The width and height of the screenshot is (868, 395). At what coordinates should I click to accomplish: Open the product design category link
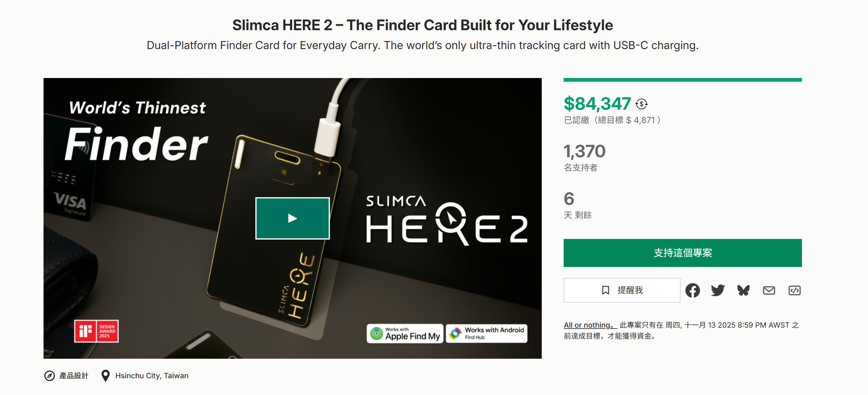[74, 376]
